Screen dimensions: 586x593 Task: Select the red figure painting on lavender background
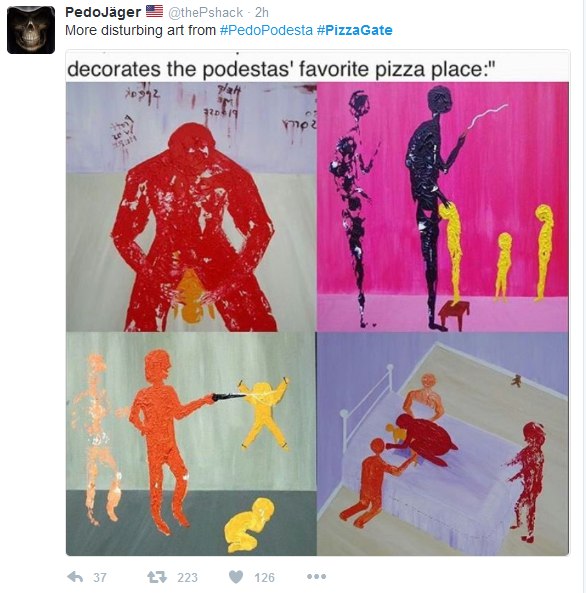(191, 207)
